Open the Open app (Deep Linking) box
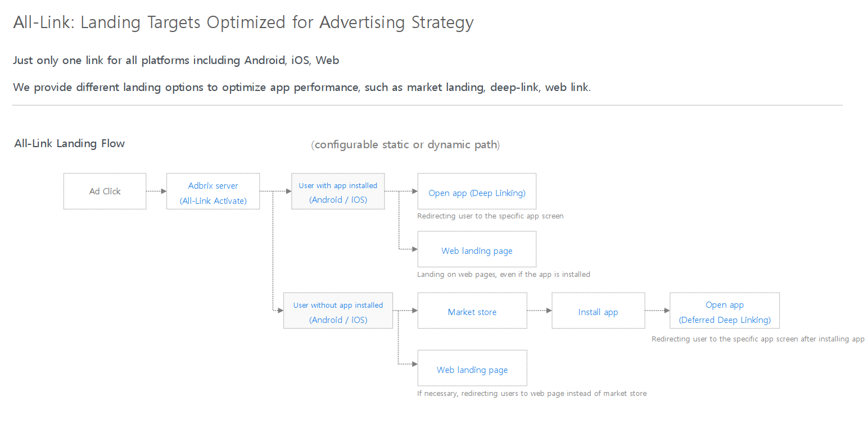 477,193
